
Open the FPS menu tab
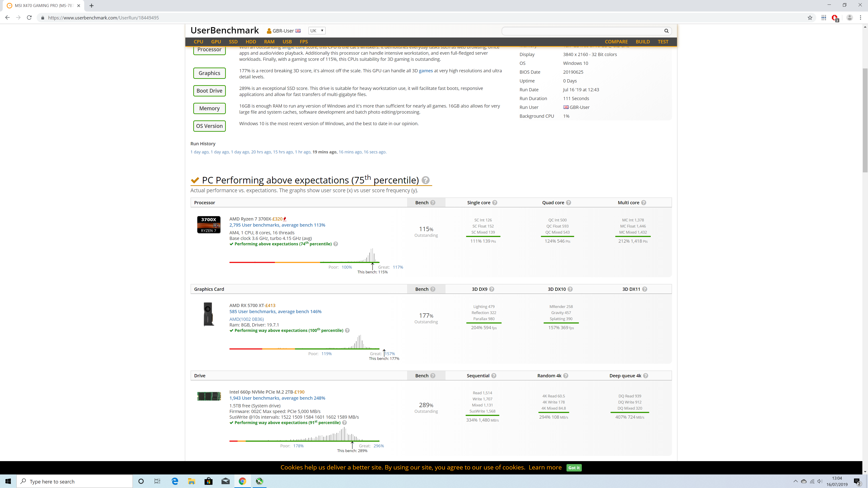[304, 42]
